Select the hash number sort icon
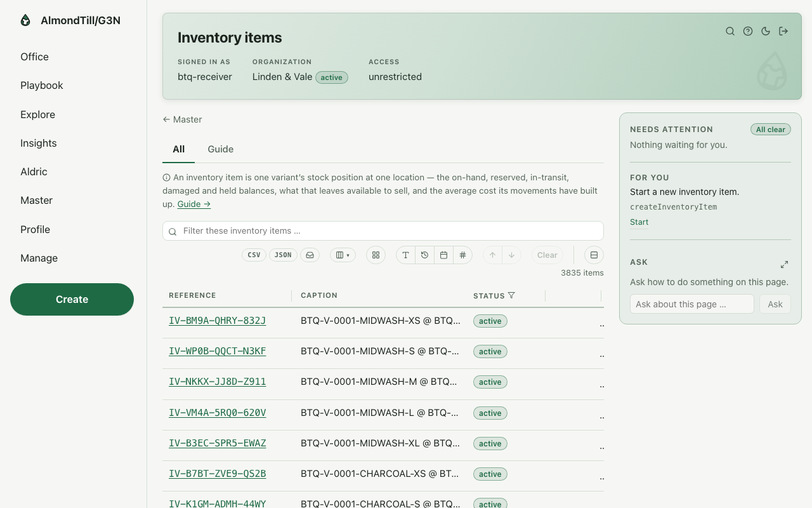This screenshot has height=508, width=812. [463, 255]
